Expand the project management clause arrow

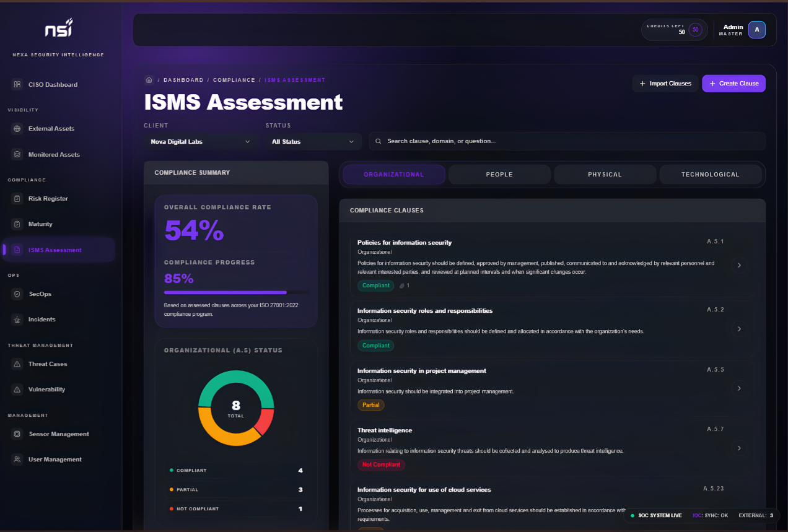tap(739, 388)
